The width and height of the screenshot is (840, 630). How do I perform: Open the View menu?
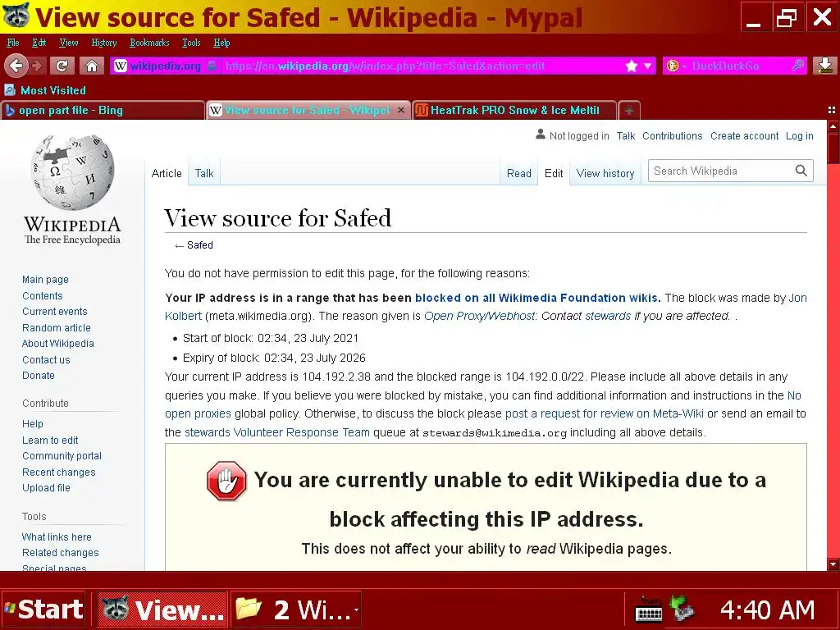[x=69, y=43]
